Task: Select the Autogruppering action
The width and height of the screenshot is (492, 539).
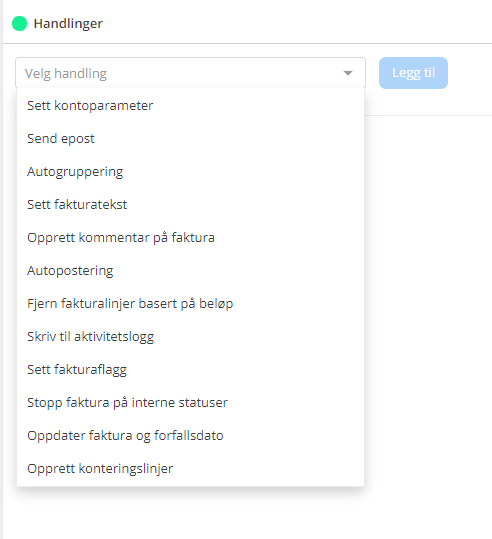Action: point(190,172)
